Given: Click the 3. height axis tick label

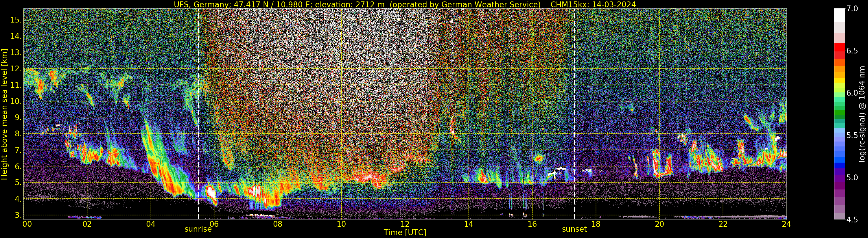Looking at the screenshot, I should 18,215.
